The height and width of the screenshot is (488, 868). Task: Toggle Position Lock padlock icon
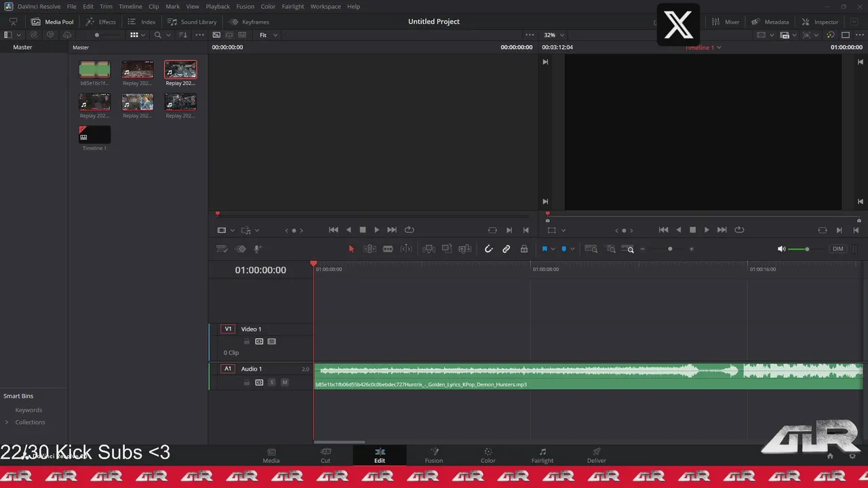524,249
